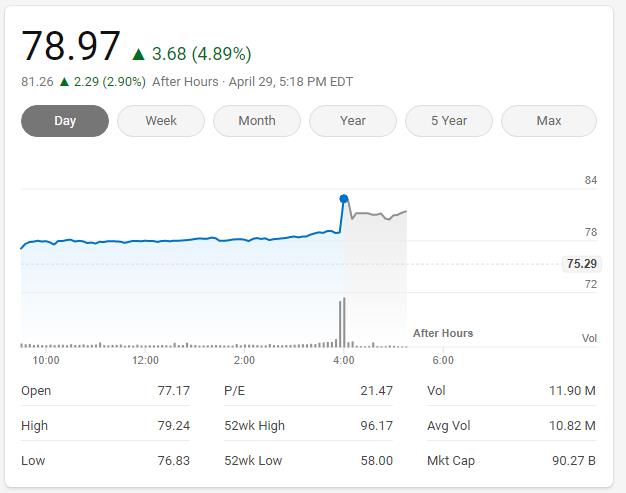
Task: Select the Day time range tab
Action: pos(65,121)
